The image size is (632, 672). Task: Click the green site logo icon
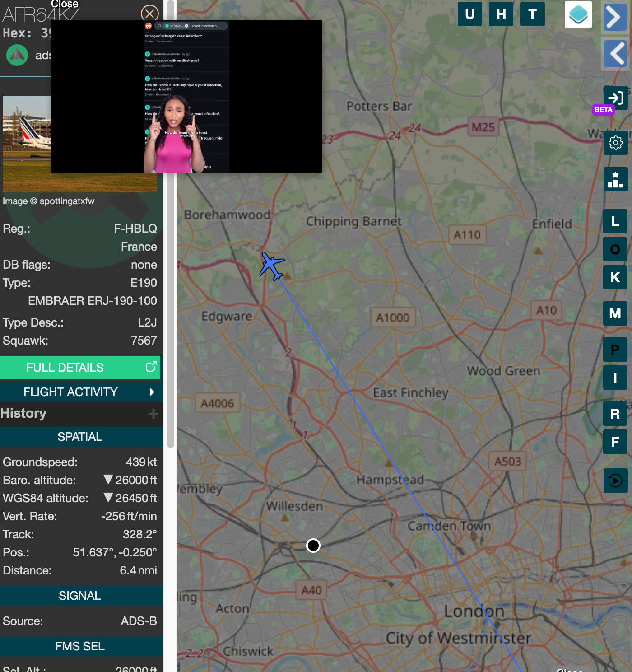(x=17, y=56)
